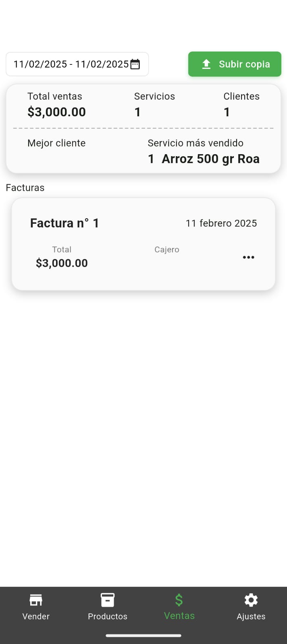Open the Factura n° 1 title
The image size is (287, 644).
(x=64, y=223)
